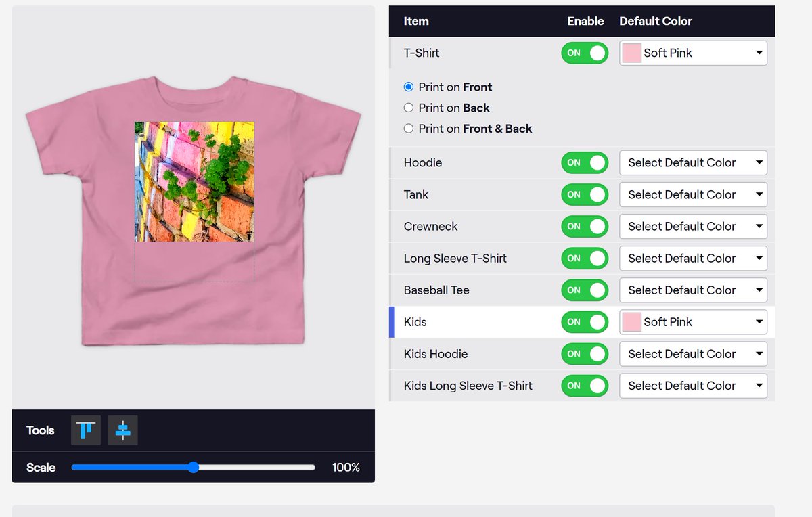
Task: Disable the T-Shirt item toggle
Action: pyautogui.click(x=585, y=53)
